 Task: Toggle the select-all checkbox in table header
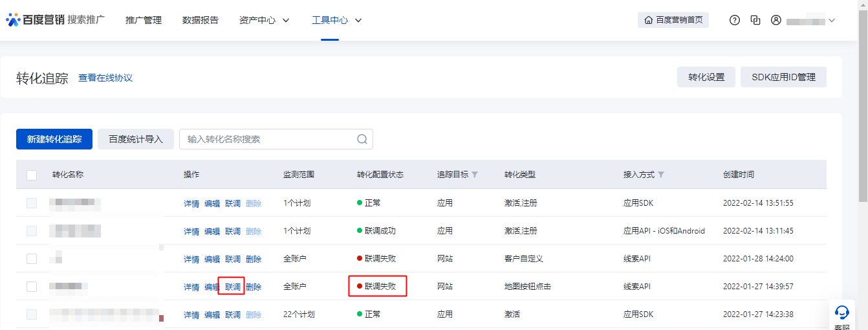click(32, 175)
